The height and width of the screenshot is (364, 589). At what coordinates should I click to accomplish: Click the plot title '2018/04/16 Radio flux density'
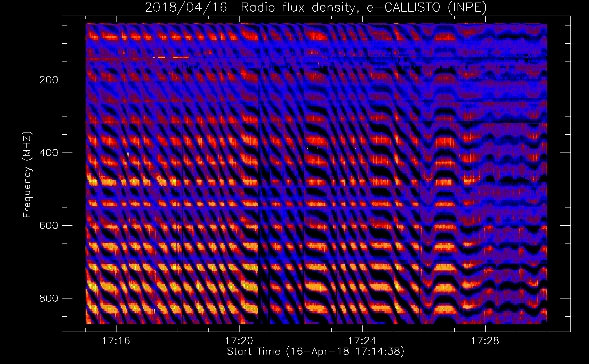tap(316, 7)
